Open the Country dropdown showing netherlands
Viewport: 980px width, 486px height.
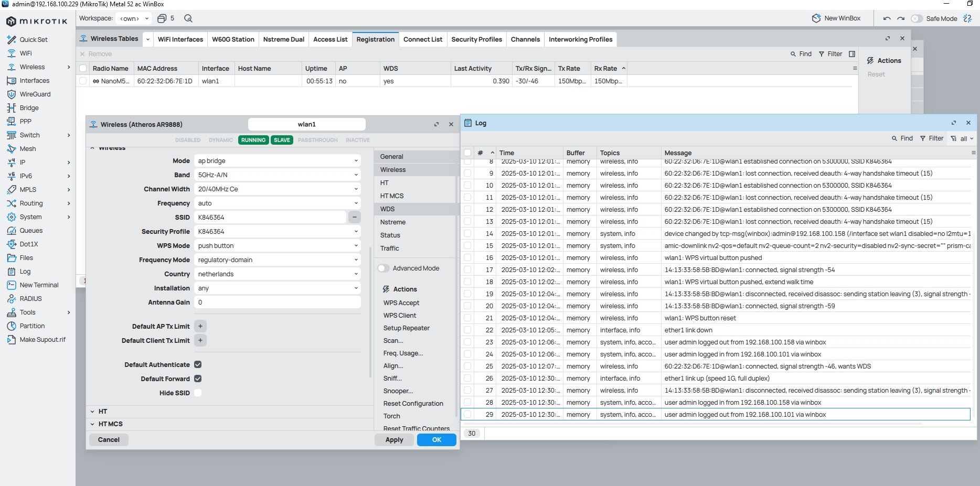[277, 274]
